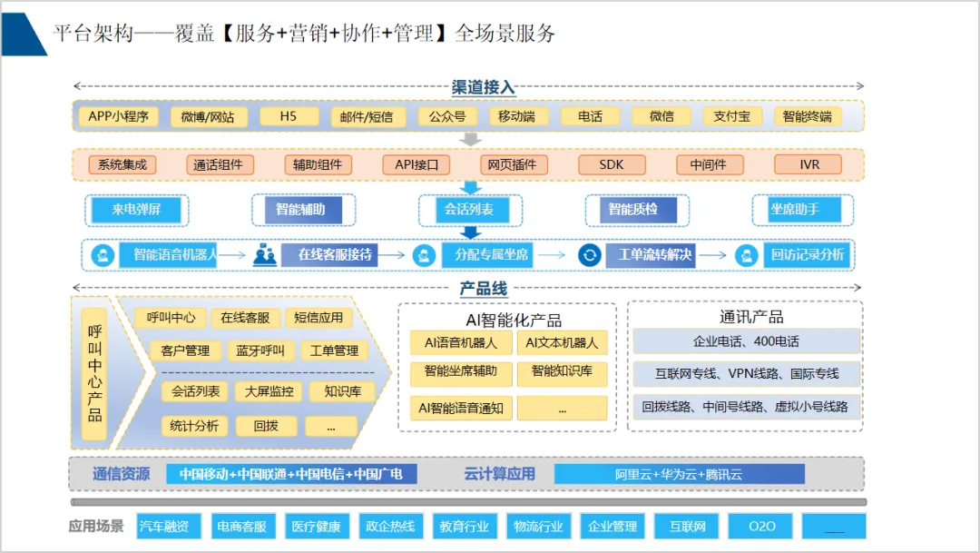Click the agent icon beside 分配专属坐席
This screenshot has height=553, width=980.
pyautogui.click(x=424, y=255)
